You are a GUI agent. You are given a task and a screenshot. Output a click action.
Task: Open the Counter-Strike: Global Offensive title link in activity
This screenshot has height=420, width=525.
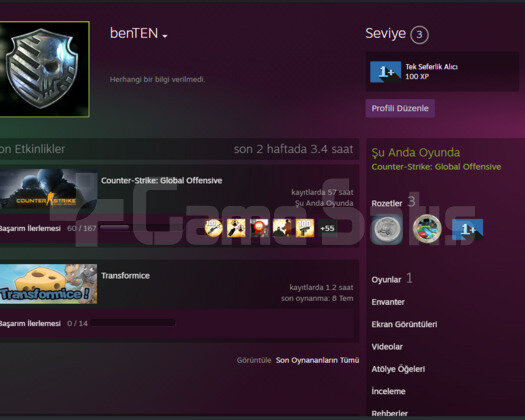161,181
